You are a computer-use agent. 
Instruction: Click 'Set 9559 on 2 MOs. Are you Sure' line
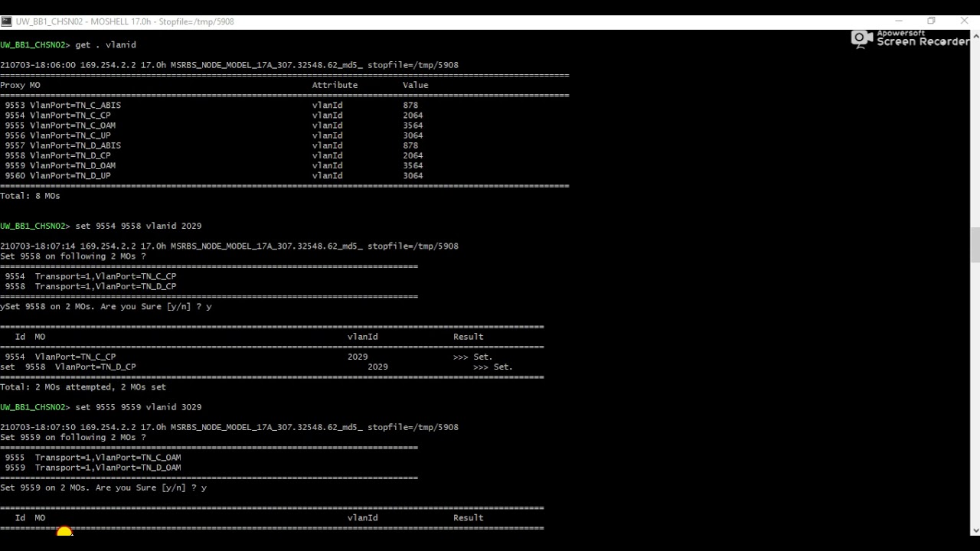[x=103, y=487]
